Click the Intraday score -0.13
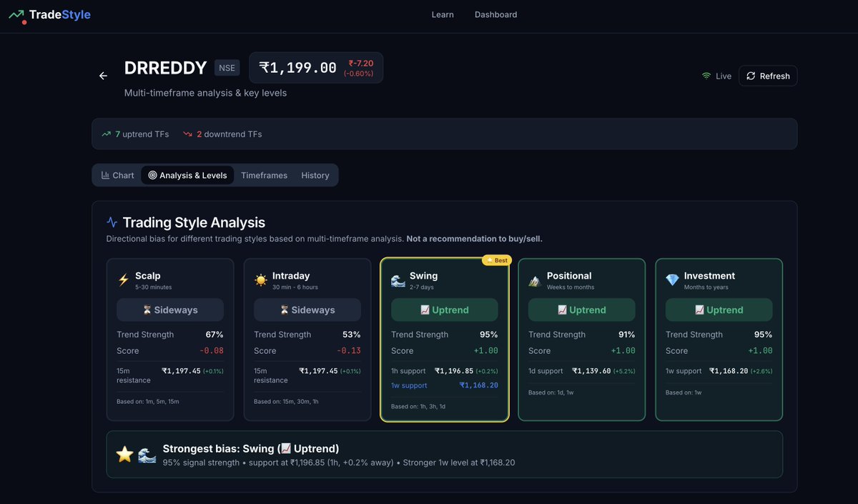 tap(347, 351)
